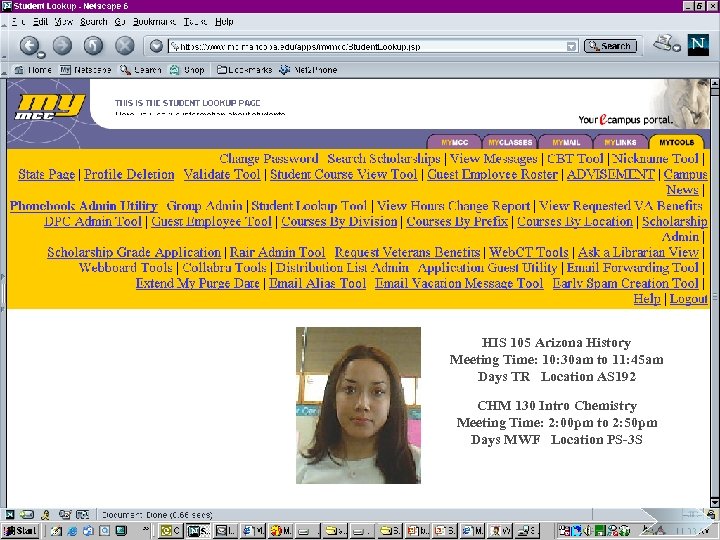Open the Composer icon in the status bar
Screen dimensions: 720x540
click(65, 515)
